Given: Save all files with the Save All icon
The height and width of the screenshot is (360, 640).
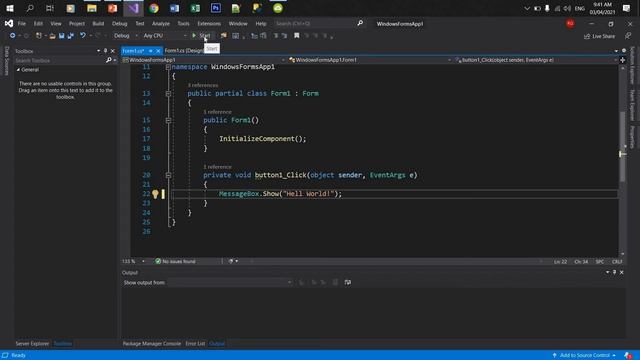Looking at the screenshot, I should click(71, 36).
